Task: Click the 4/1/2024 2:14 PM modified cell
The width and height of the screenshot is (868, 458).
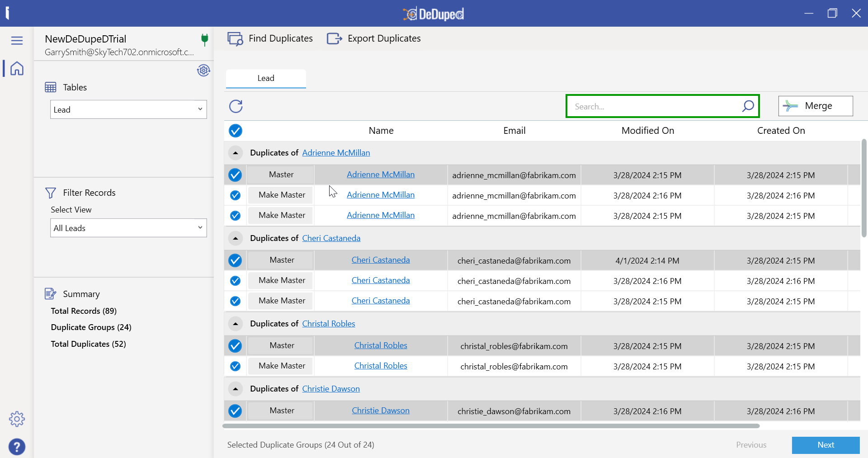Action: click(x=647, y=261)
